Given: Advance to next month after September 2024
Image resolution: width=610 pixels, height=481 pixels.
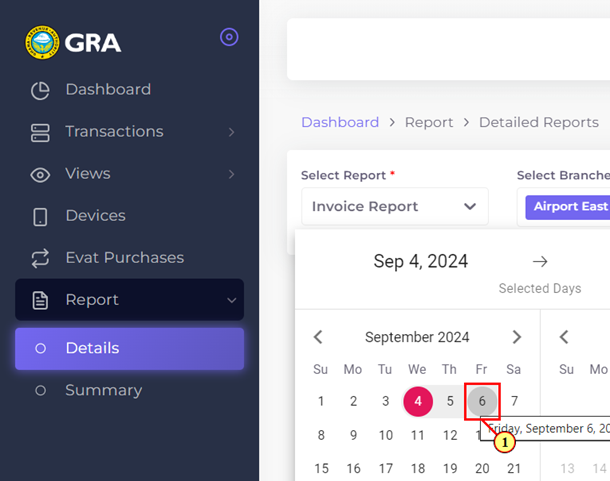Looking at the screenshot, I should pos(517,337).
